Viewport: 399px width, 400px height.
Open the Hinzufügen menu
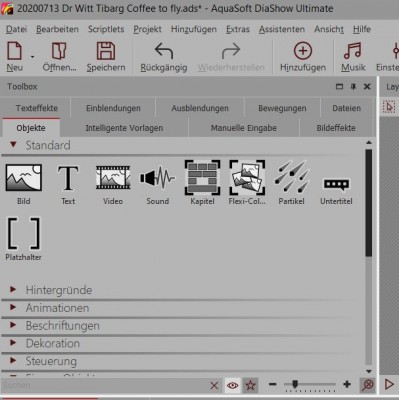[194, 29]
